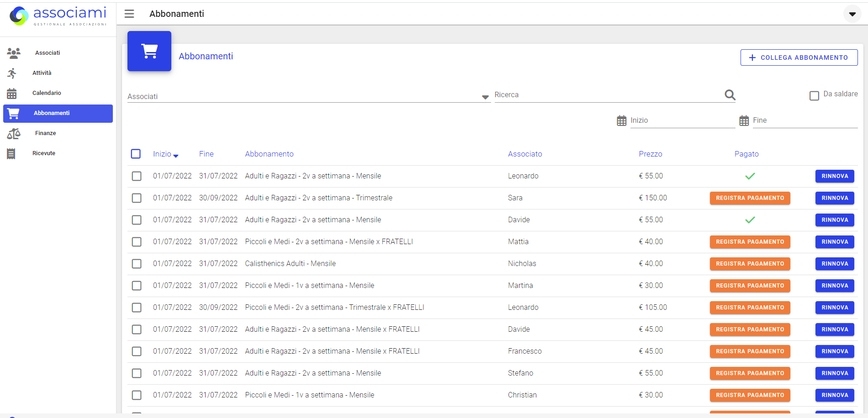Viewport: 868px width, 418px height.
Task: Open the hamburger menu next to Abbonamenti title
Action: pos(129,14)
